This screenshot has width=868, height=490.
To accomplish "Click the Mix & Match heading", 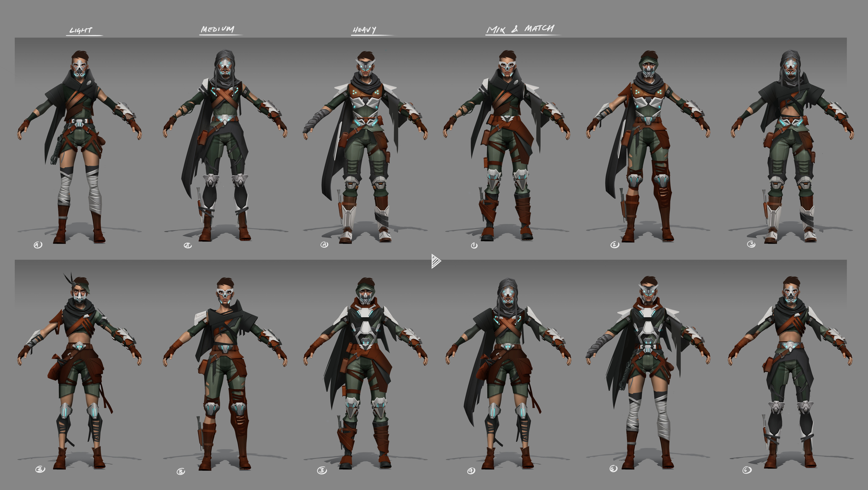I will [x=521, y=29].
